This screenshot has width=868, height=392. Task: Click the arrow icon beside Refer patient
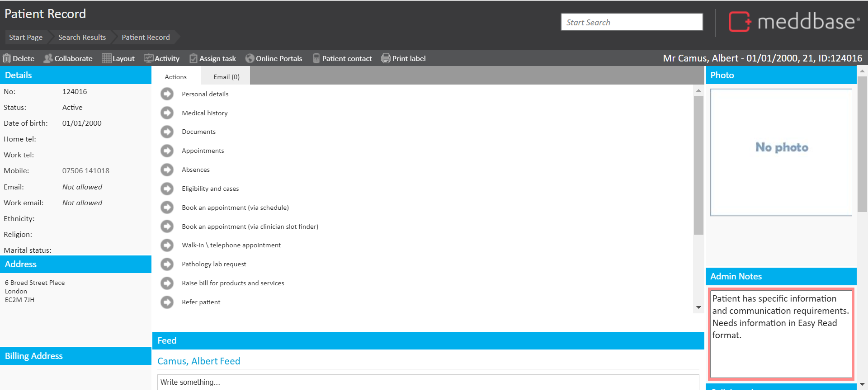(x=167, y=302)
